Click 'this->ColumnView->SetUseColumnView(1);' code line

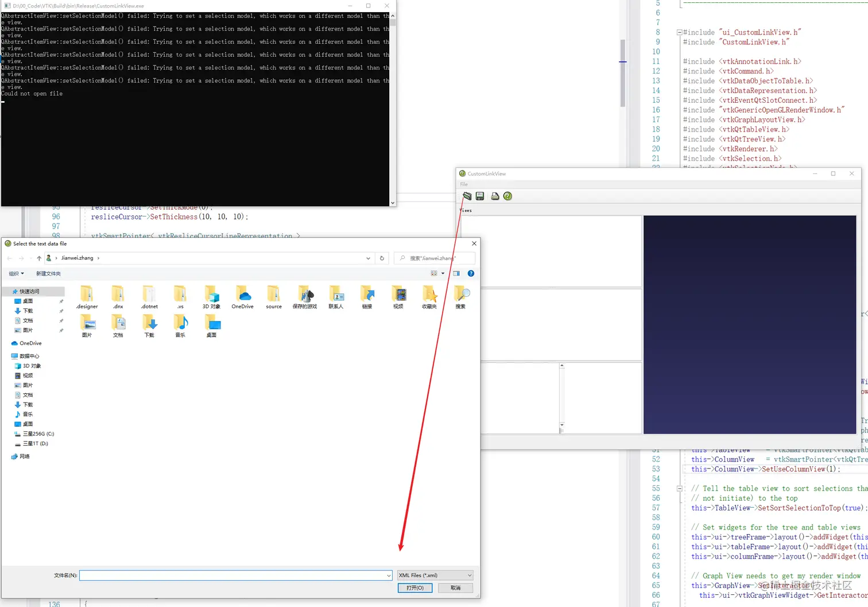[766, 469]
